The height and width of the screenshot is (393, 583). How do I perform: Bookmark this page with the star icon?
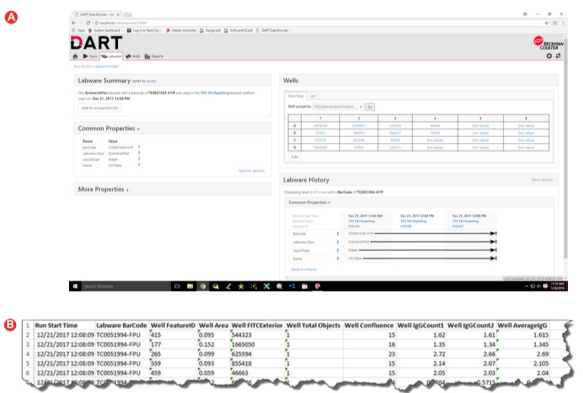click(547, 23)
